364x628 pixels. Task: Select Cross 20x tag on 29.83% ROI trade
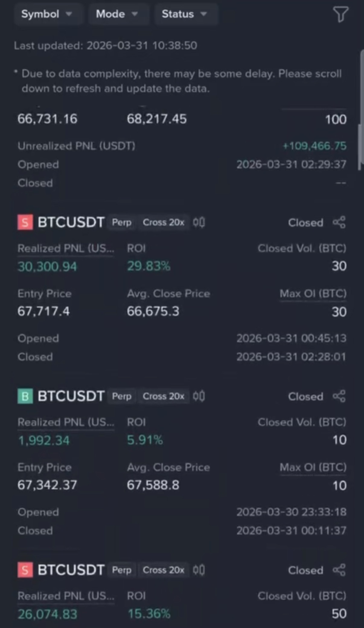point(163,223)
